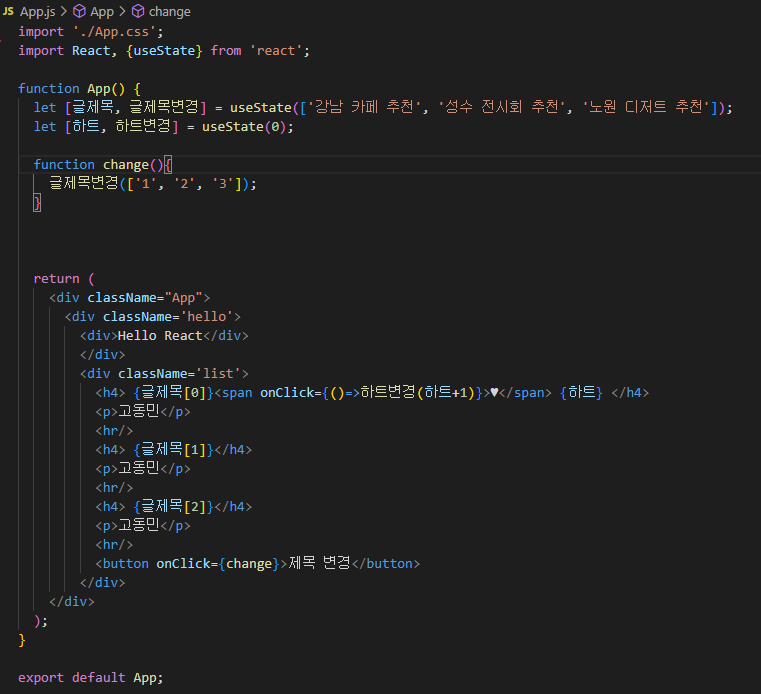Click the Hello React text
The image size is (761, 694).
pyautogui.click(x=160, y=336)
